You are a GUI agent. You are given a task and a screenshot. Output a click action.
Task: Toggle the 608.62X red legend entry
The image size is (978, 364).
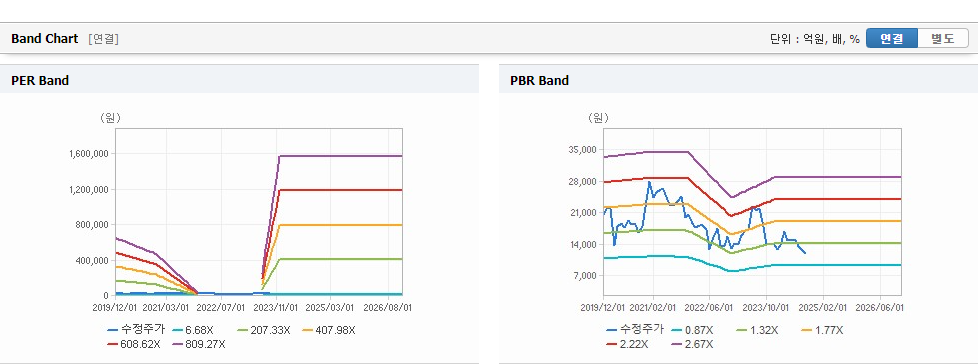133,343
